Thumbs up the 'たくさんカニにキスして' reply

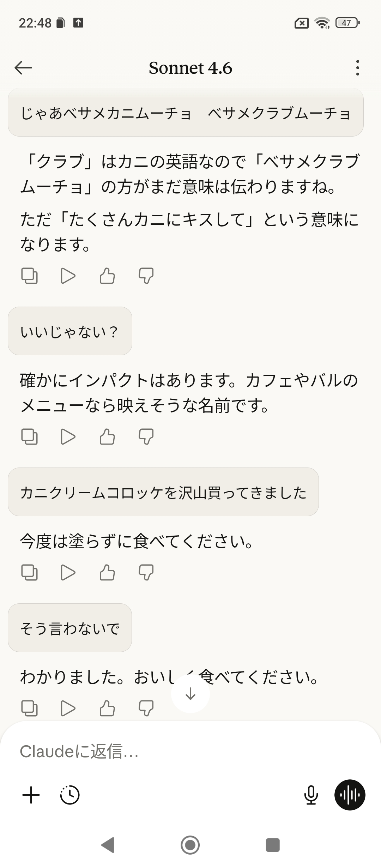tap(107, 276)
